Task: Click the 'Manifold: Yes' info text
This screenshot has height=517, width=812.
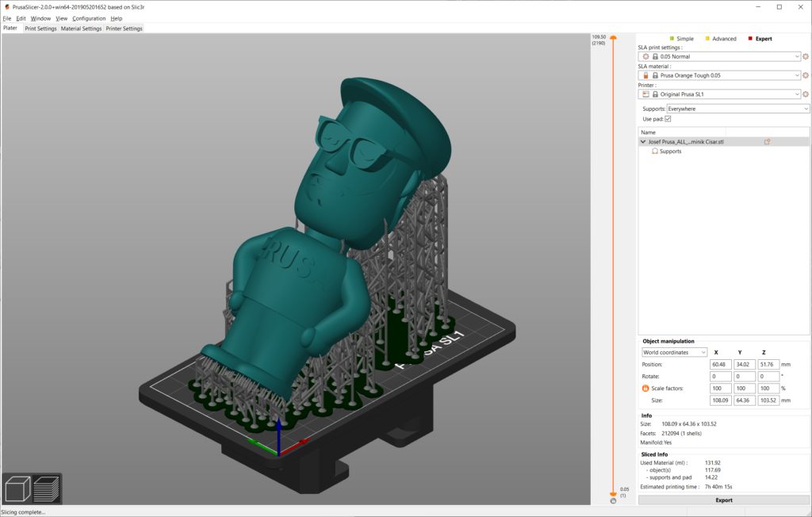Action: (656, 443)
